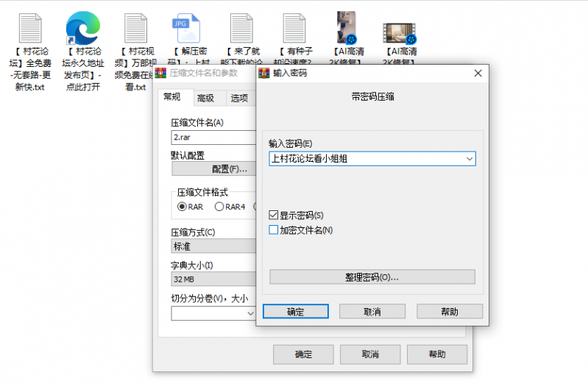This screenshot has height=389, width=588.
Task: Switch to the 高级 tab
Action: pos(205,99)
